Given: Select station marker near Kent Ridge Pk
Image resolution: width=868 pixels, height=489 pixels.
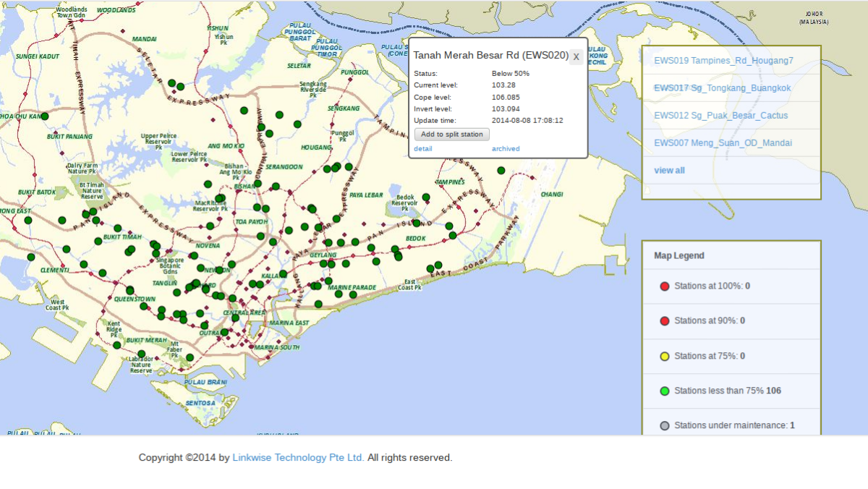Looking at the screenshot, I should (x=116, y=345).
